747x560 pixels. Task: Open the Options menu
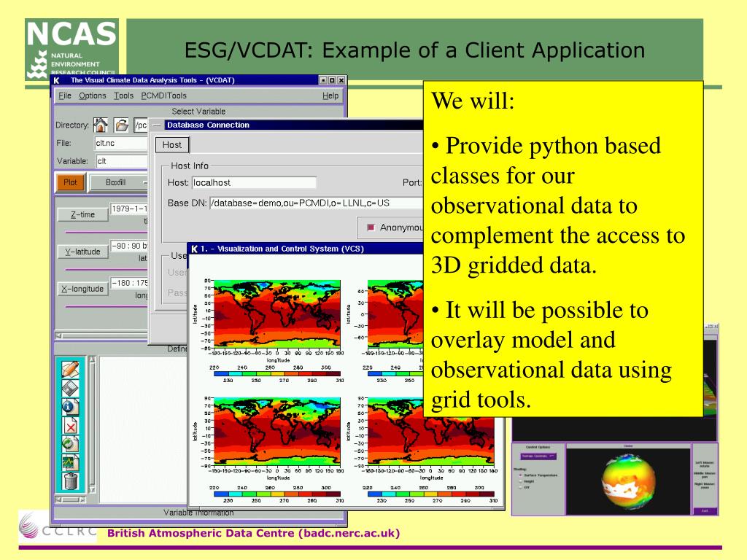tap(93, 96)
